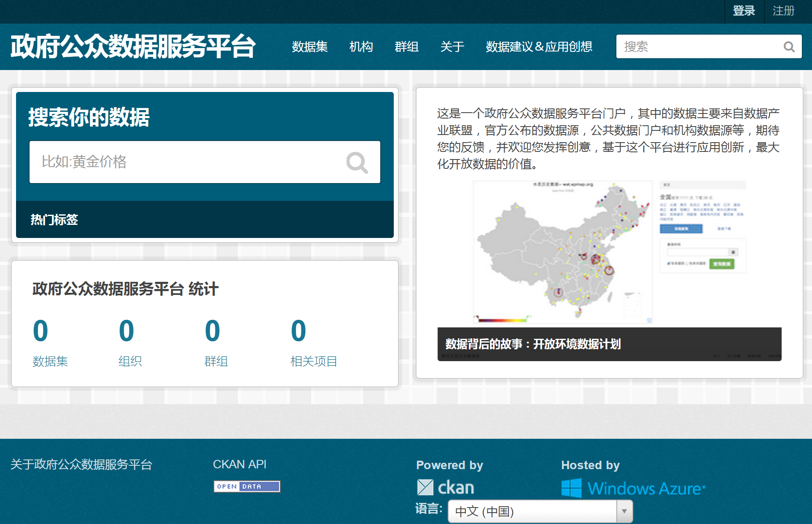
Task: Open 数据建议&应用创想 navigation link
Action: (x=539, y=47)
